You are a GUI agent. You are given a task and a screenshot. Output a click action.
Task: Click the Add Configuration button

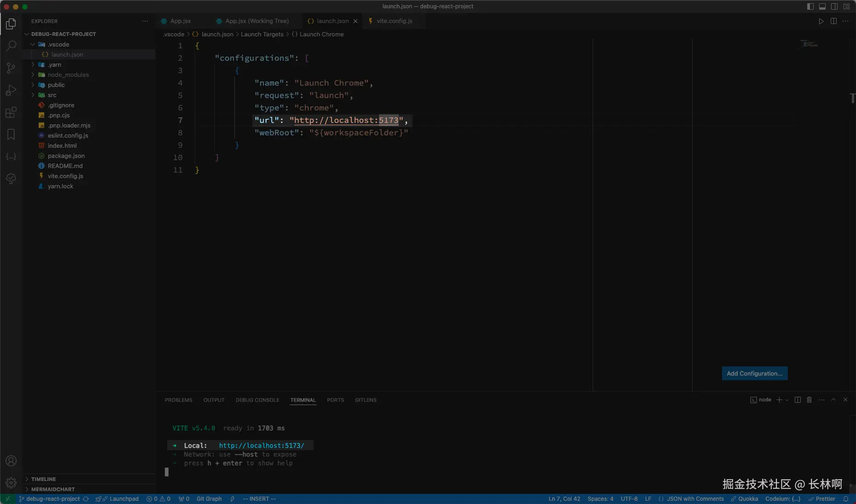(754, 373)
